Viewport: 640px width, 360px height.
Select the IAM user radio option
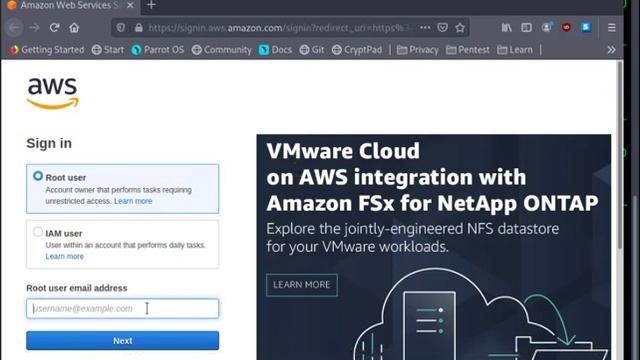tap(38, 232)
